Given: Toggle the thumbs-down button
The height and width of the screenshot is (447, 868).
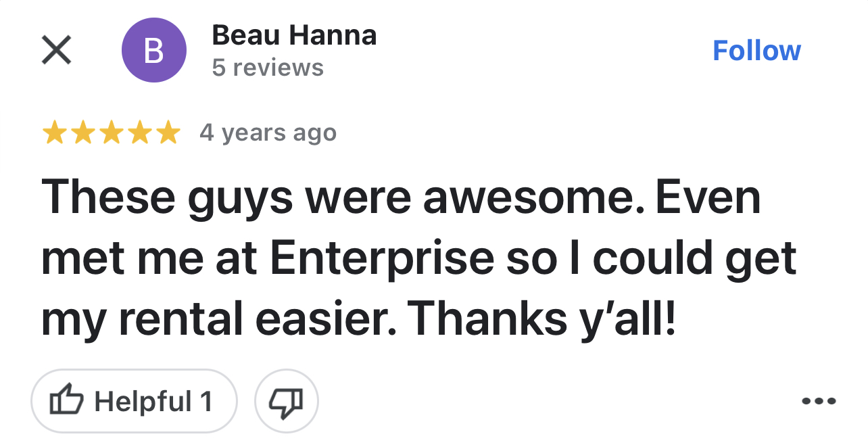Looking at the screenshot, I should pyautogui.click(x=287, y=401).
